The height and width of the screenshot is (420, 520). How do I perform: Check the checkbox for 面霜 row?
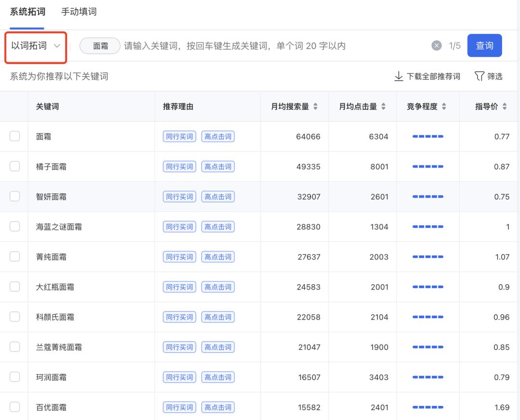tap(14, 136)
